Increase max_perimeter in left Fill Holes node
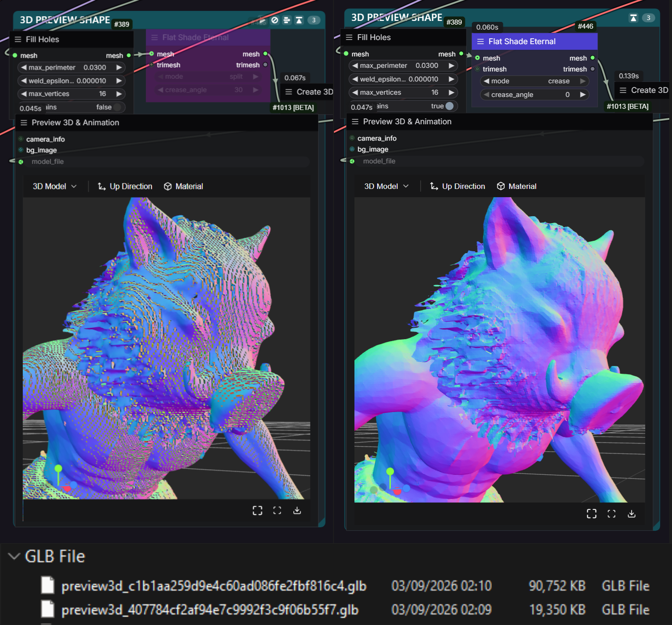The image size is (672, 625). 119,67
